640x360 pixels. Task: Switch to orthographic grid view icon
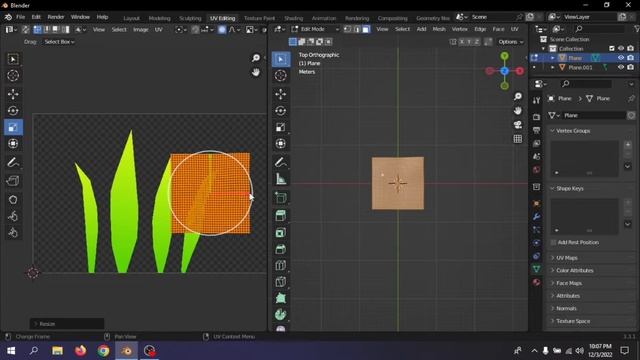point(518,139)
